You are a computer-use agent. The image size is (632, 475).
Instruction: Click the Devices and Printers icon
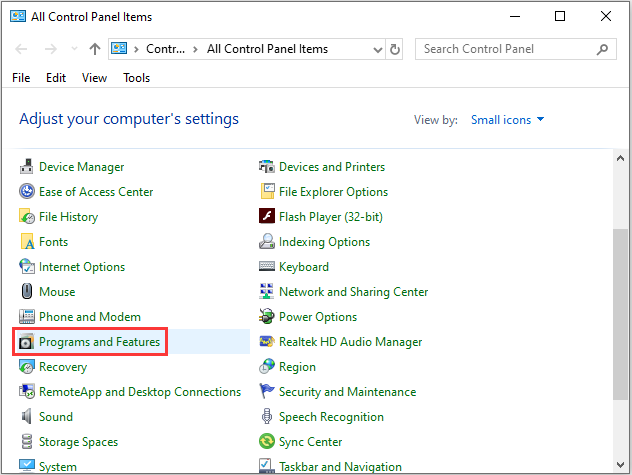266,167
